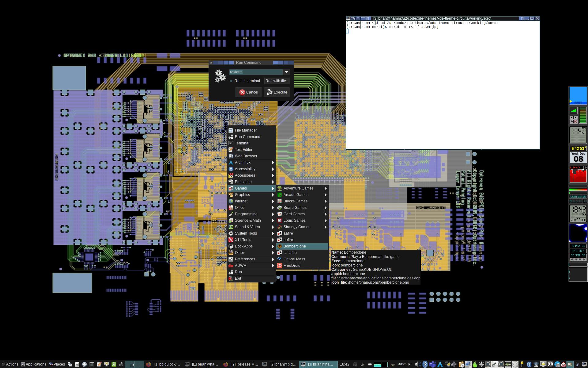Viewport: 588px width, 368px height.
Task: Open the Microsoft Teams tray icon
Action: coord(433,364)
